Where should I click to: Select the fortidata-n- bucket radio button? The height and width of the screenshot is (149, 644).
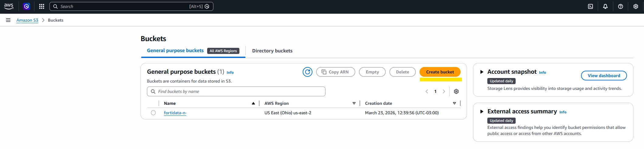click(x=153, y=113)
